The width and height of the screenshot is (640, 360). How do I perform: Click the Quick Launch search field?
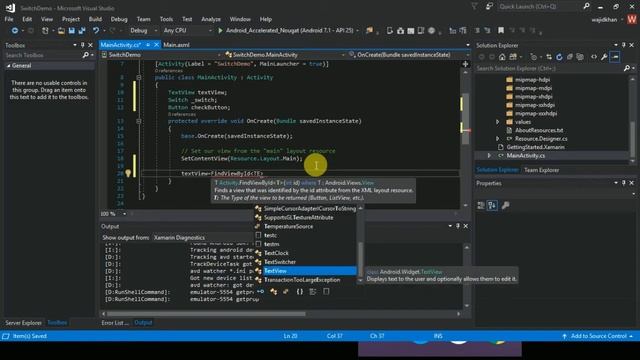click(539, 7)
